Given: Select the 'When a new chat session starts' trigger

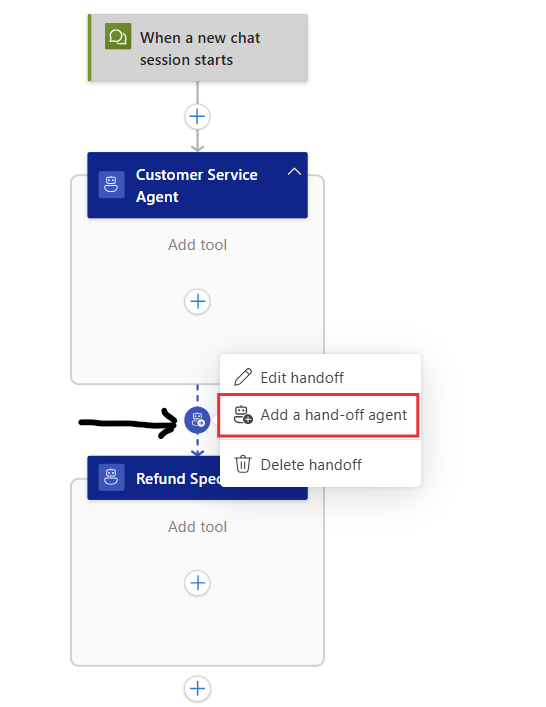Looking at the screenshot, I should pos(198,48).
